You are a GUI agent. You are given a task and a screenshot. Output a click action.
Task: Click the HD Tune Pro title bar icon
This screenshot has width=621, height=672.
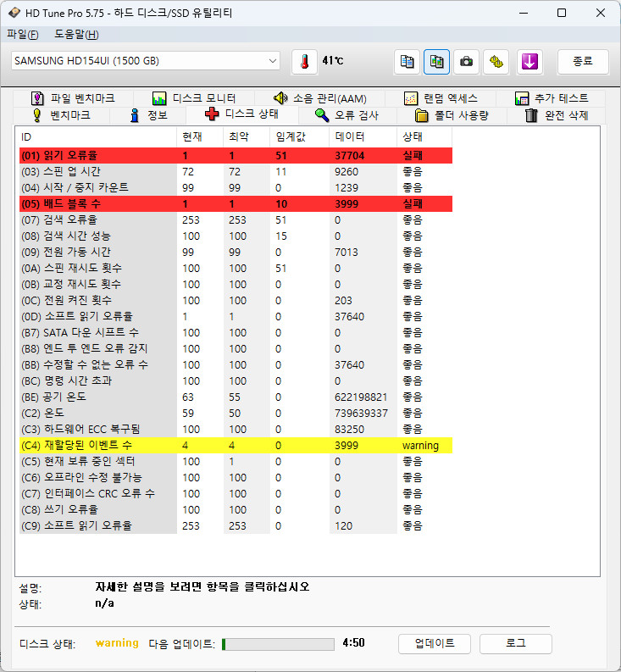coord(14,13)
